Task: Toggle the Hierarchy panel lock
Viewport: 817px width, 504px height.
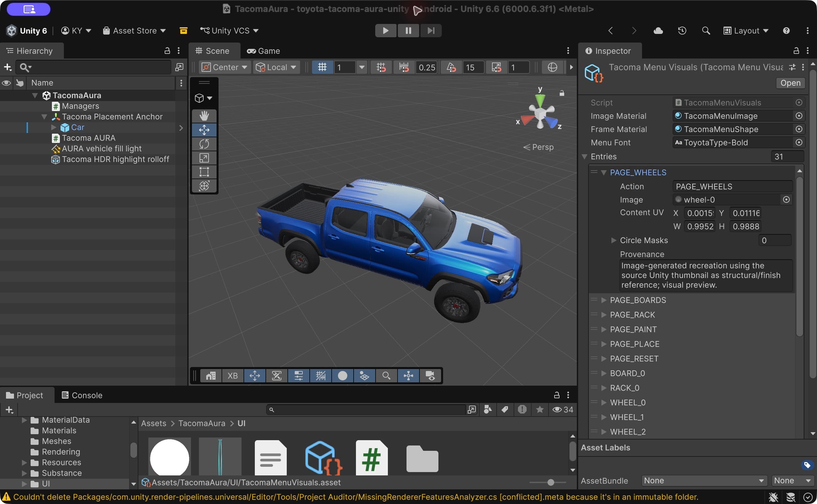Action: [167, 51]
